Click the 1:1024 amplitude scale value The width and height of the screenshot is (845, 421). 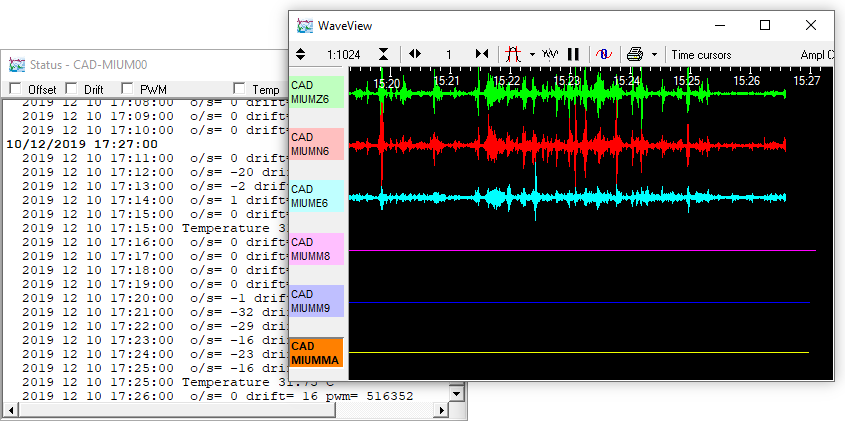click(x=343, y=55)
